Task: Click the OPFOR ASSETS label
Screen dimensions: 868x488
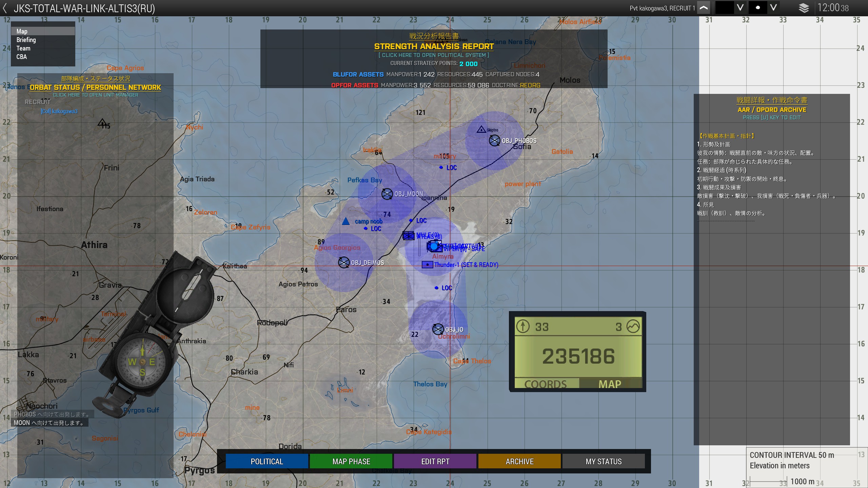Action: coord(355,85)
